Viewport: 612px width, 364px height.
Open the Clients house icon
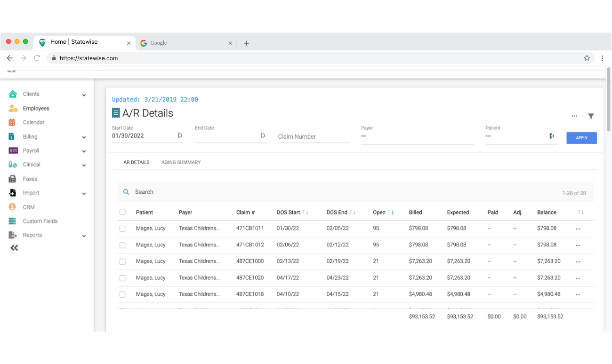pyautogui.click(x=13, y=94)
